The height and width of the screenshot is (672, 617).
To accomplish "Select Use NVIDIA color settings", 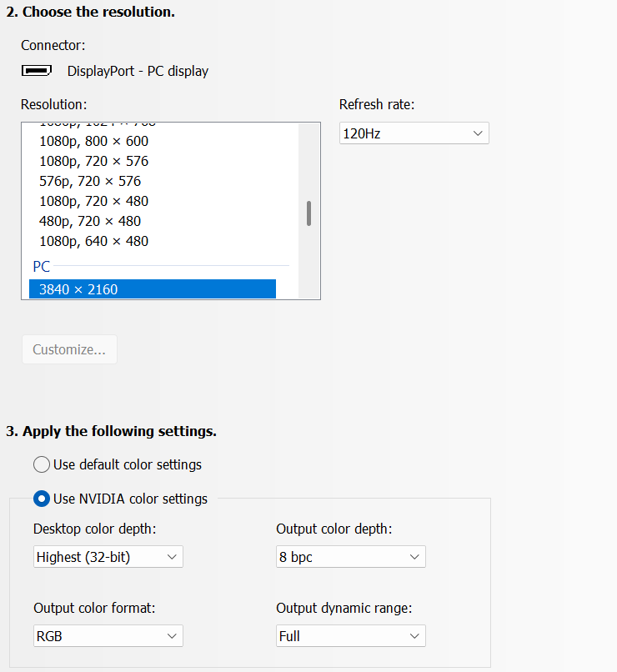I will tap(120, 499).
